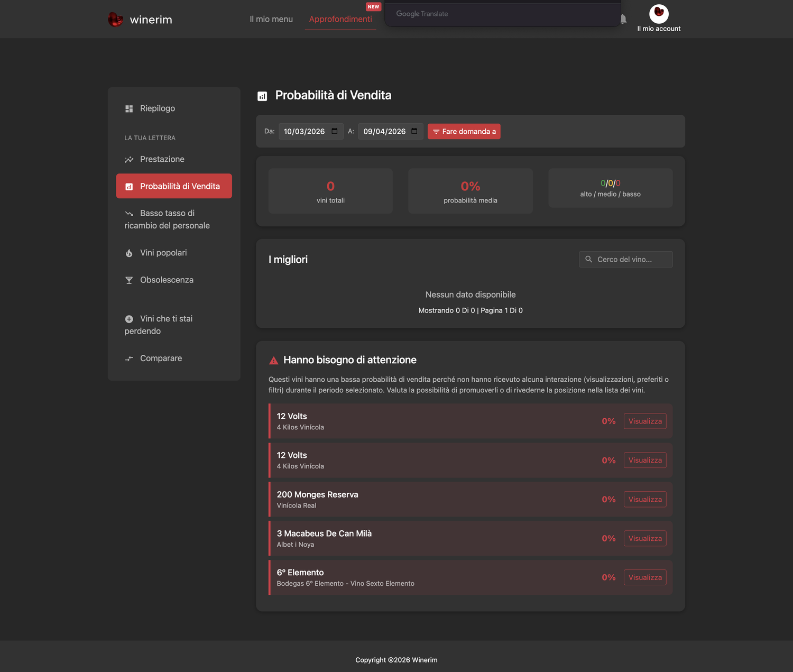Screen dimensions: 793x672
Task: Focus the Cerco del vino search field
Action: (626, 260)
